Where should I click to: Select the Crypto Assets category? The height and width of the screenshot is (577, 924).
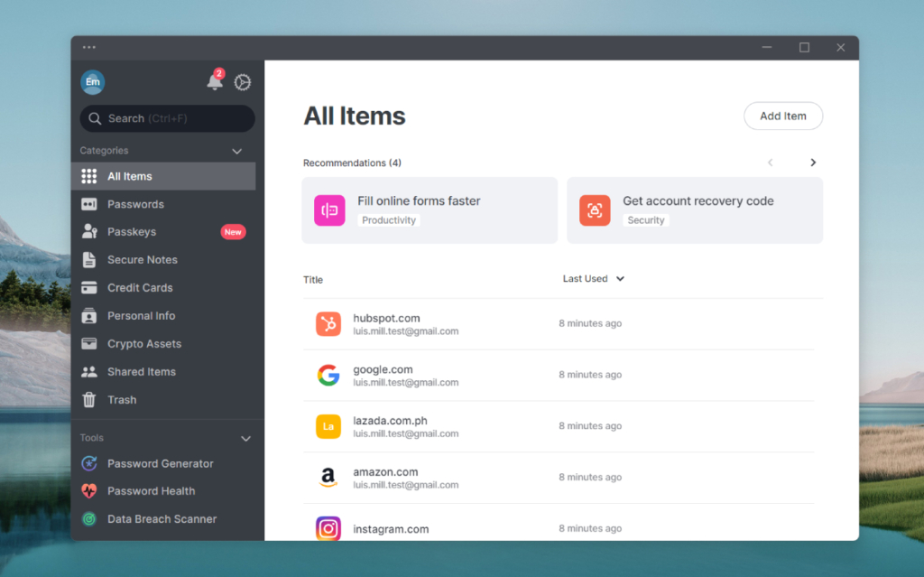(143, 344)
